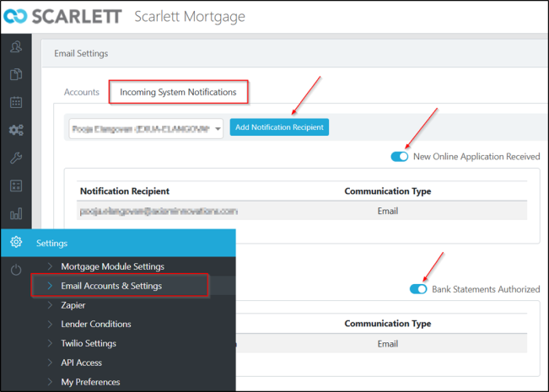
Task: Open the My Preferences menu entry
Action: 90,382
